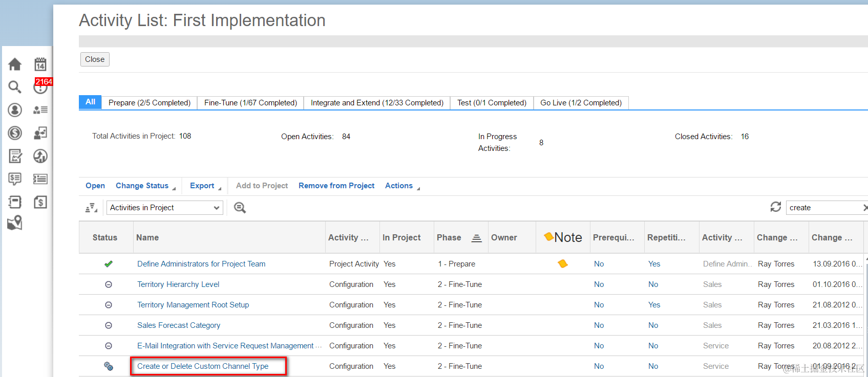Click the note marker in Define Administrators row
This screenshot has width=868, height=377.
(x=563, y=264)
